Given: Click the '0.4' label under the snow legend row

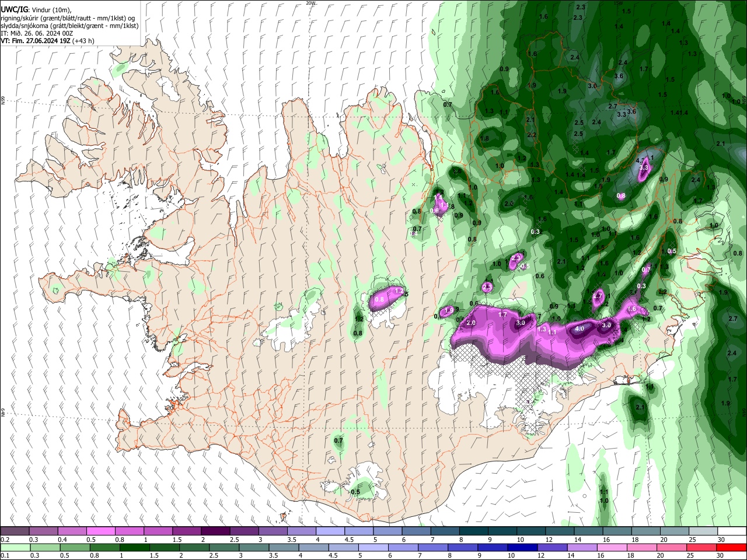Looking at the screenshot, I should pyautogui.click(x=62, y=540).
